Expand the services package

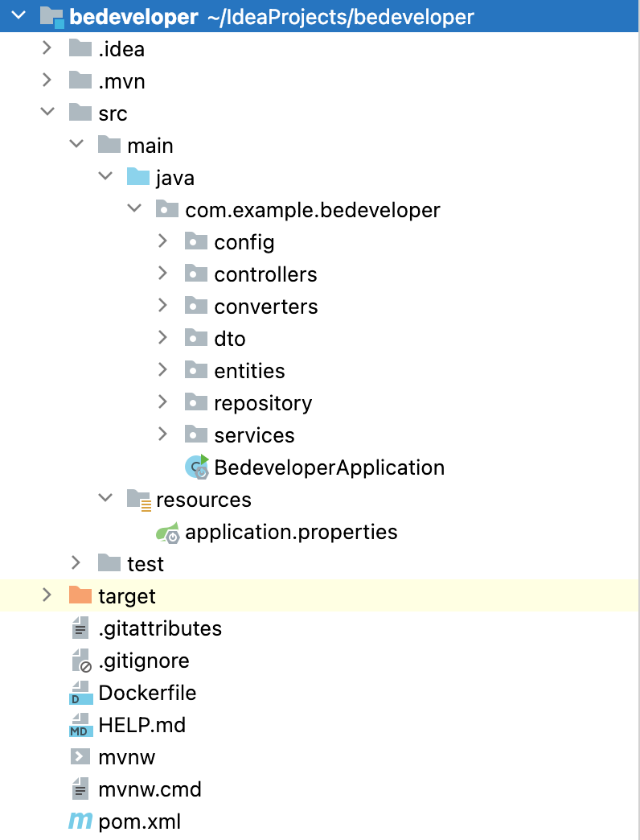tap(162, 435)
